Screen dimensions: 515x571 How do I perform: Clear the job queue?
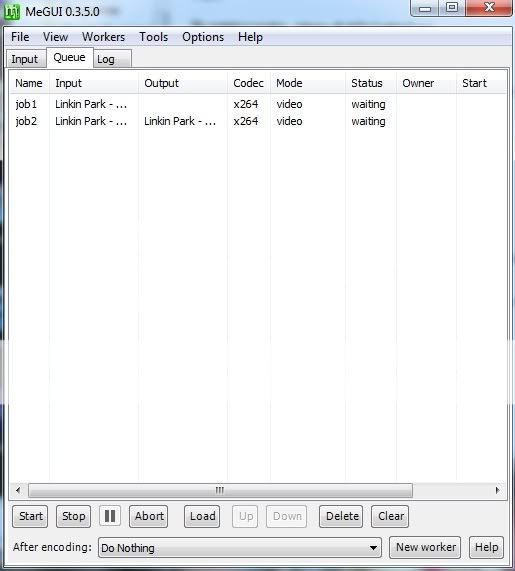(390, 516)
